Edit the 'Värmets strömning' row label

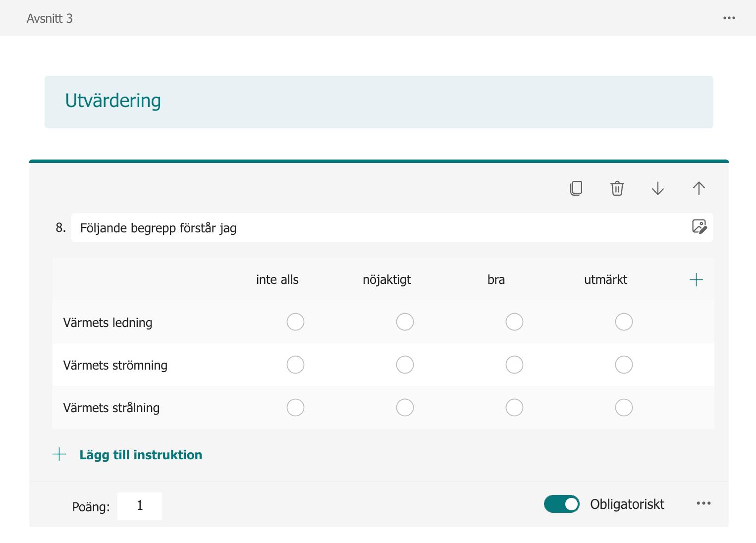115,366
